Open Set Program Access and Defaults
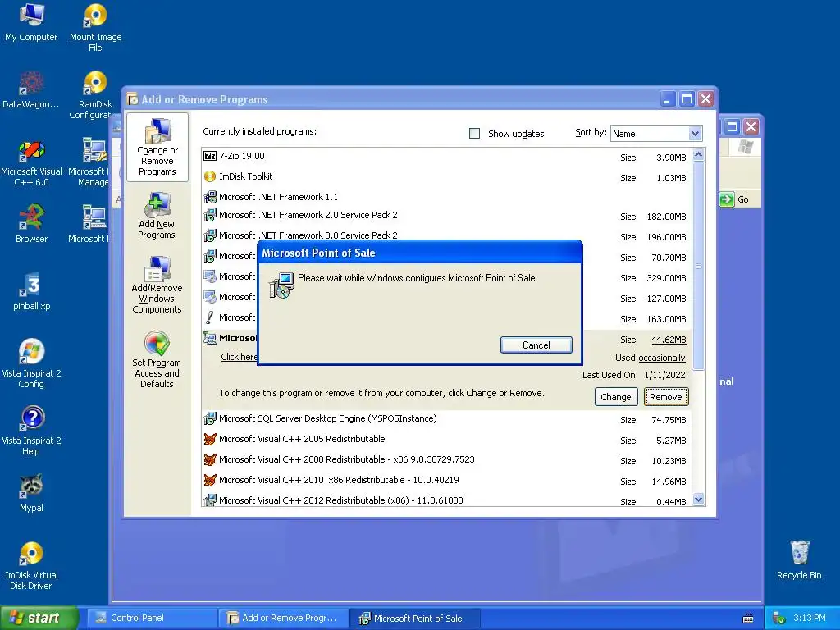840x630 pixels. click(157, 359)
